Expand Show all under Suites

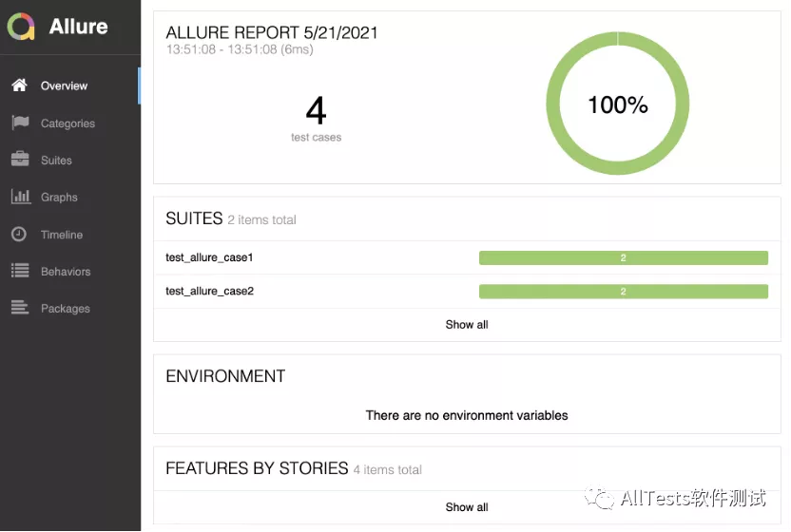[467, 325]
